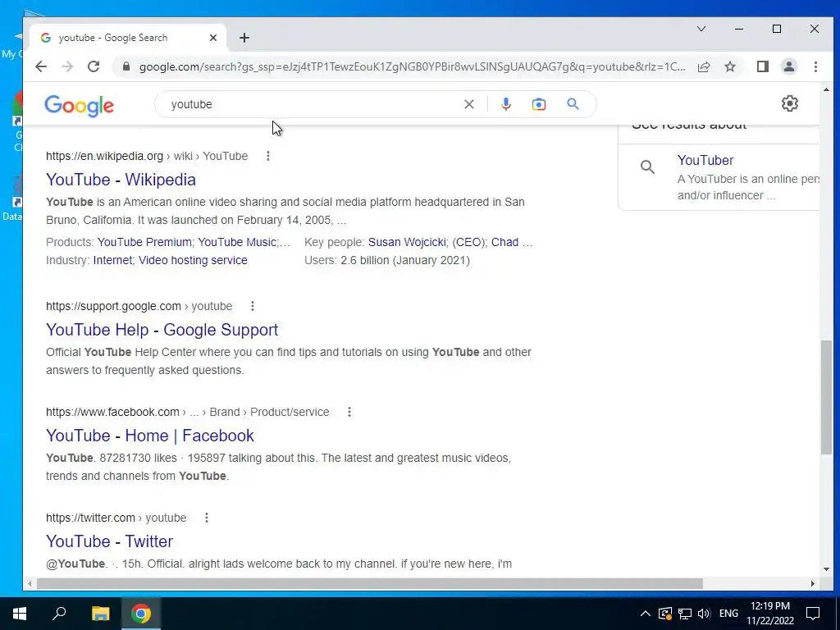This screenshot has height=630, width=840.
Task: Click scroll down arrow of page
Action: tap(825, 569)
